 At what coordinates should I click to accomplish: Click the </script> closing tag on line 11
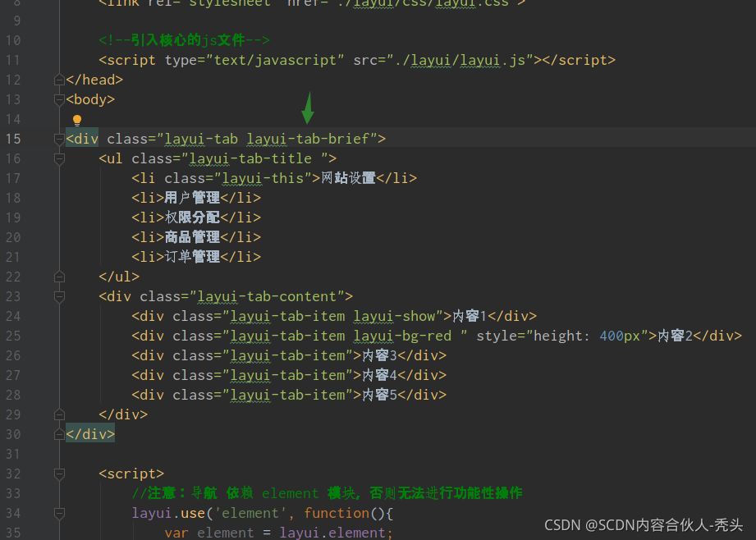(579, 60)
